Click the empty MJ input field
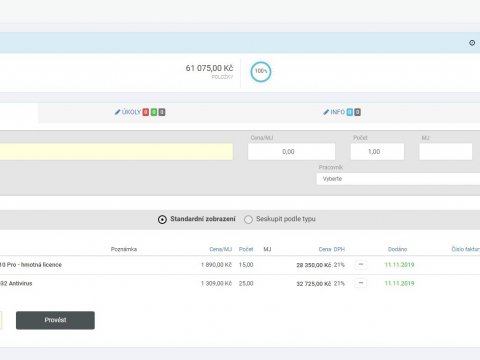Image resolution: width=480 pixels, height=360 pixels. [446, 152]
